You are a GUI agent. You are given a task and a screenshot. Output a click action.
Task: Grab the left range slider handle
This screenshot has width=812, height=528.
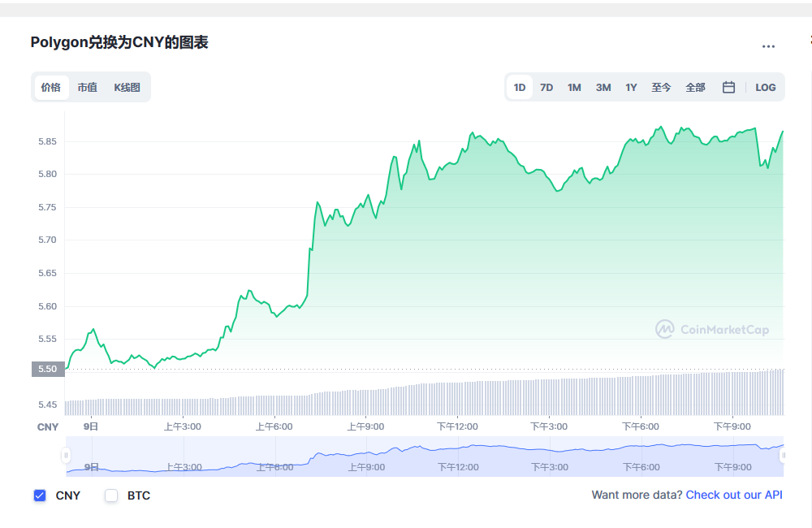[66, 455]
